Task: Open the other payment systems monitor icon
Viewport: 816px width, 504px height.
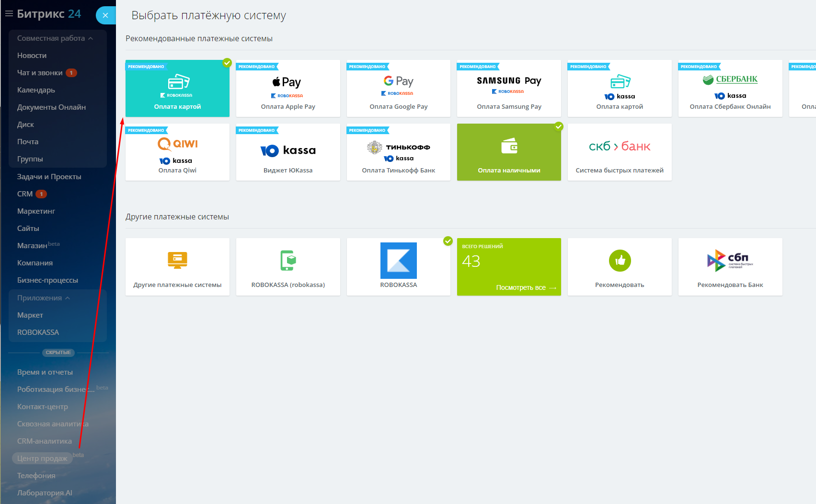Action: [x=178, y=260]
